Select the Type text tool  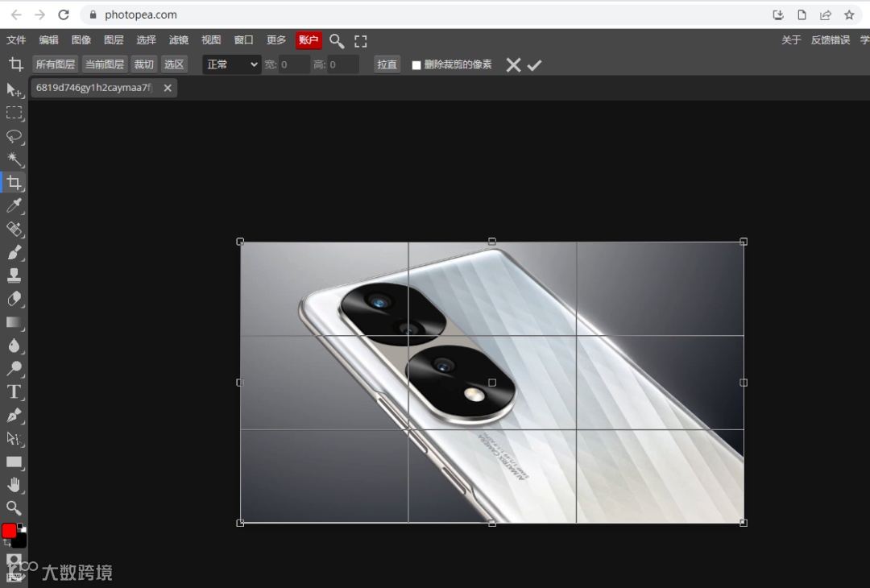tap(14, 392)
